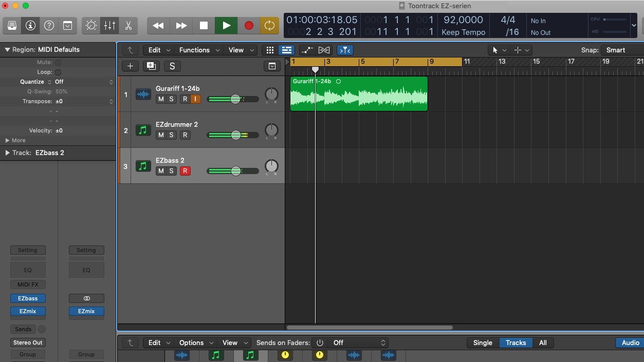Switch to the Single mixer tab

(x=482, y=342)
